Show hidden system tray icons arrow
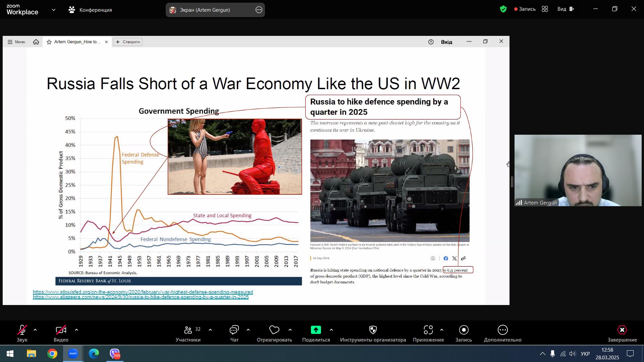Image resolution: width=644 pixels, height=362 pixels. click(x=542, y=354)
